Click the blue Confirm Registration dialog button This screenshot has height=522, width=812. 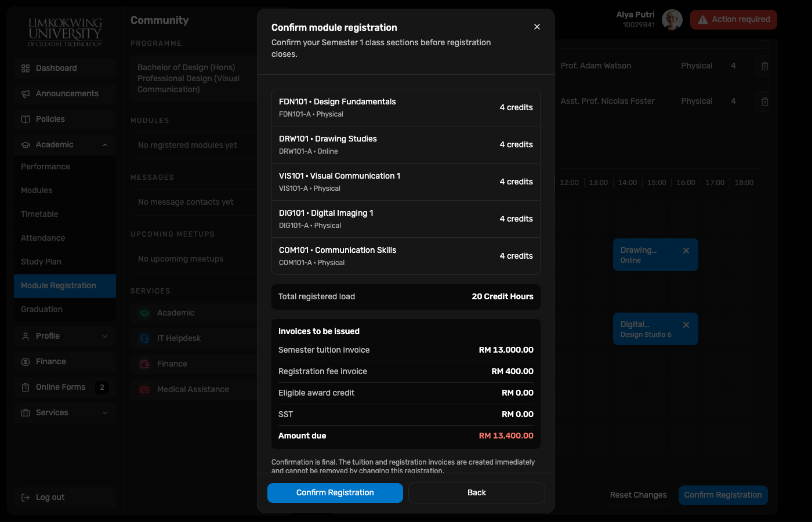(x=335, y=493)
